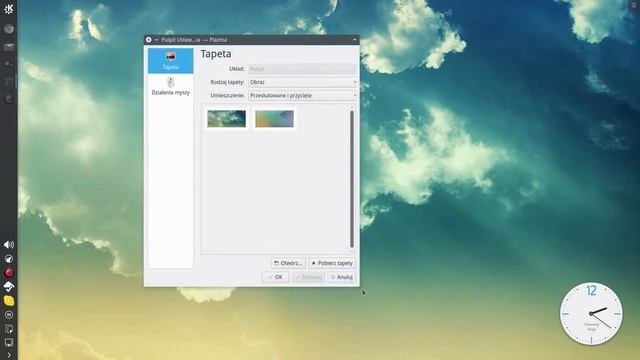The height and width of the screenshot is (360, 640).
Task: Click the volume speaker tray icon
Action: pyautogui.click(x=9, y=245)
